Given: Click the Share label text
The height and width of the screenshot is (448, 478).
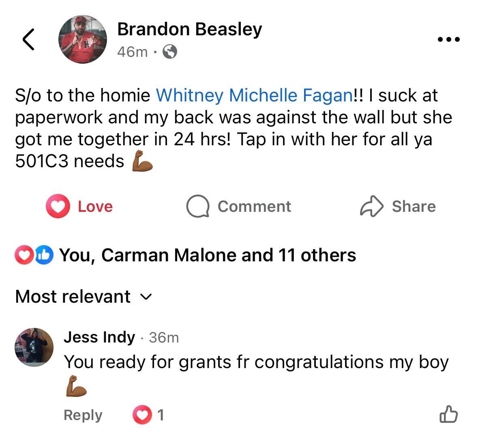Looking at the screenshot, I should tap(414, 207).
